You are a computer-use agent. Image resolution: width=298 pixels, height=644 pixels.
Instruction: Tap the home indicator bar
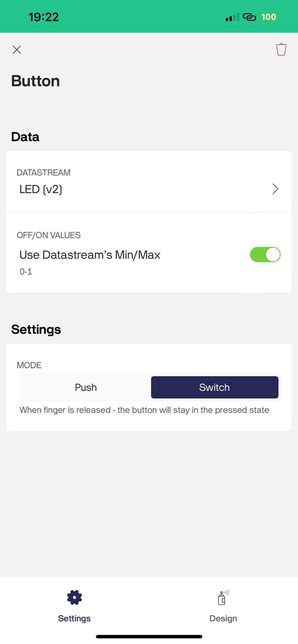149,637
